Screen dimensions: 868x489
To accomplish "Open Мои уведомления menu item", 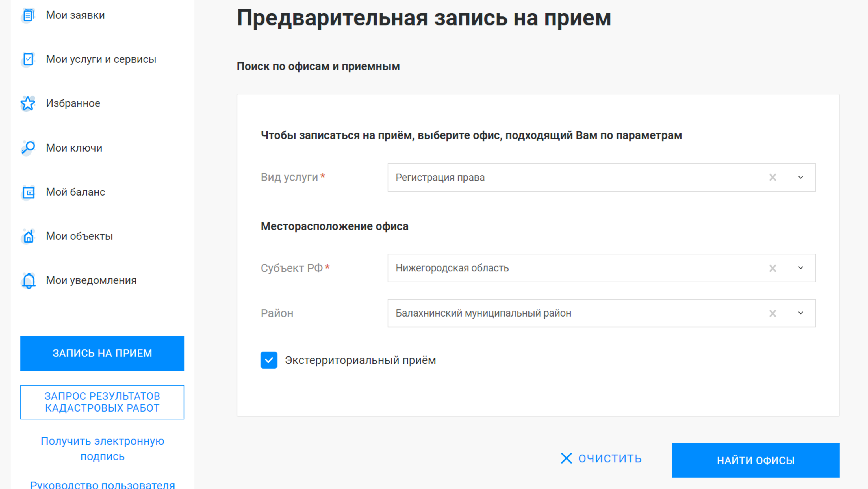I will tap(91, 280).
